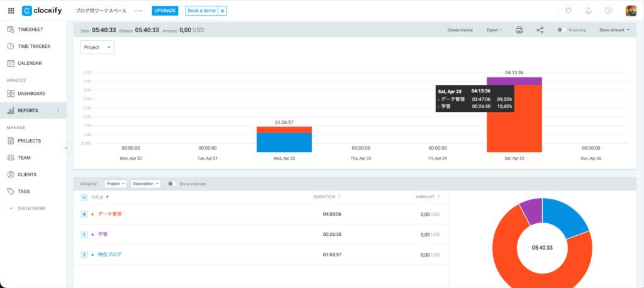Open the help question mark icon
The height and width of the screenshot is (288, 644).
click(x=608, y=11)
